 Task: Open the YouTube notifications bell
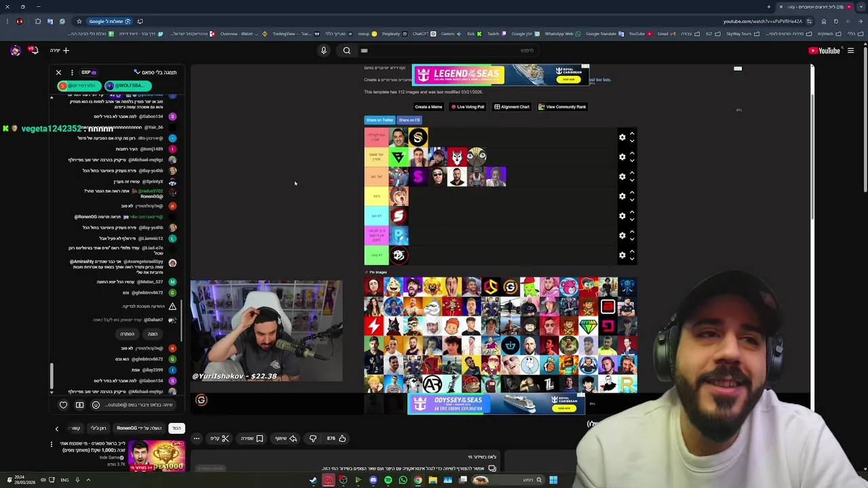click(34, 50)
